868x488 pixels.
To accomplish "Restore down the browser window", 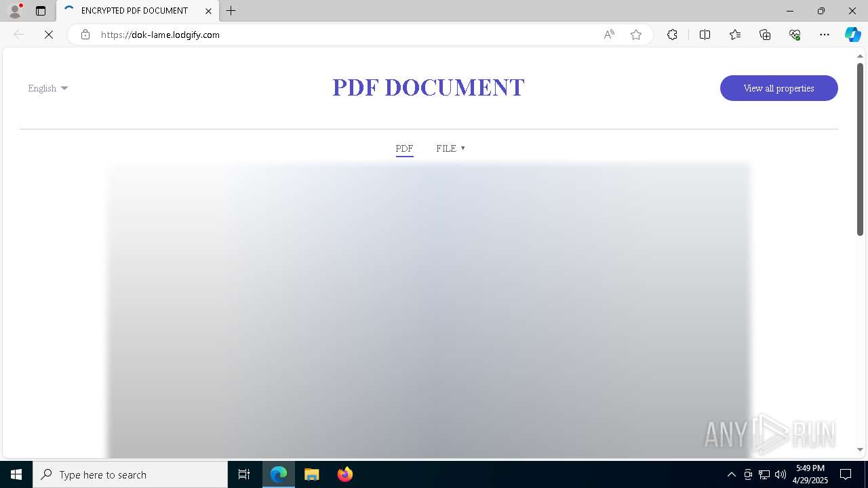I will [x=821, y=11].
